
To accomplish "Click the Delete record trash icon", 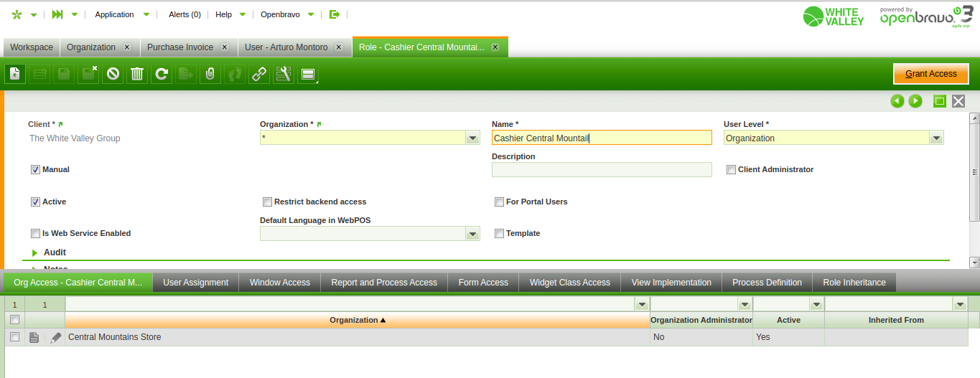I will tap(137, 73).
